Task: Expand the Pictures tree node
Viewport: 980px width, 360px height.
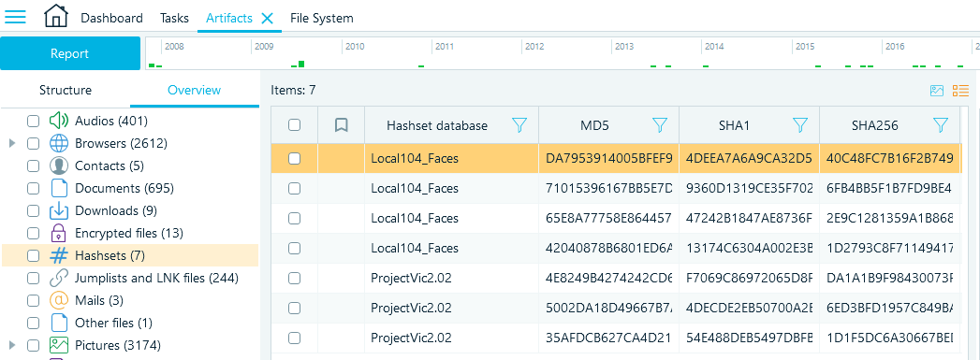Action: [x=12, y=345]
